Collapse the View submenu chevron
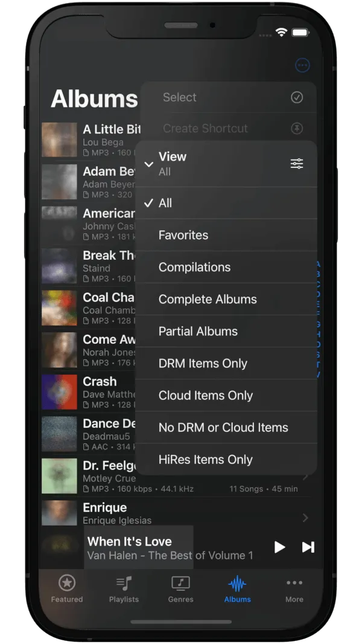The height and width of the screenshot is (644, 362). tap(149, 164)
